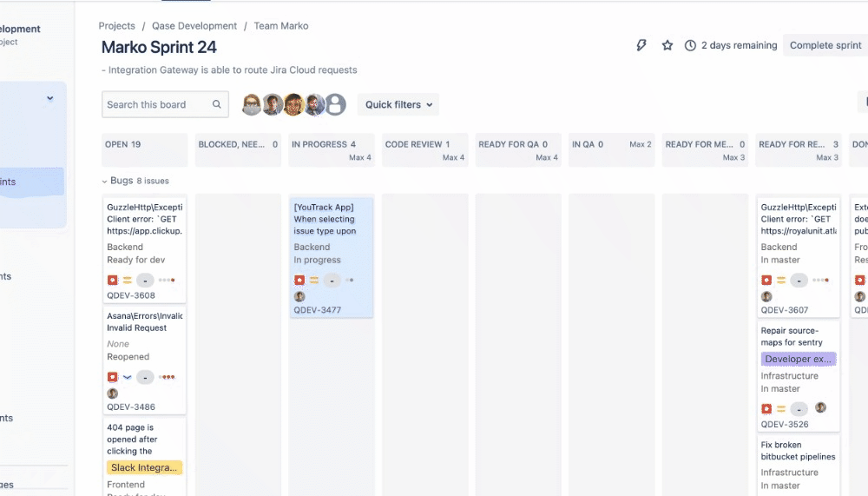Image resolution: width=868 pixels, height=496 pixels.
Task: Click the search magnifier icon in board search
Action: tap(216, 104)
